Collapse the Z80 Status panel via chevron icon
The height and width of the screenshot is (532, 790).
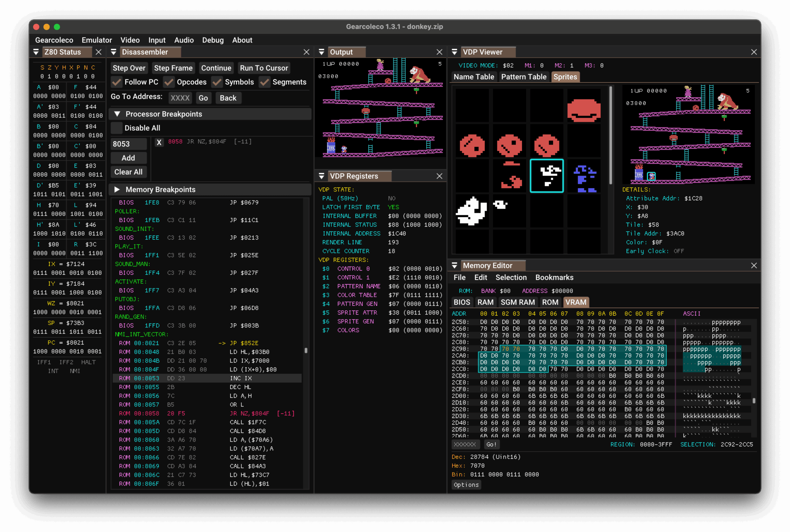(36, 52)
